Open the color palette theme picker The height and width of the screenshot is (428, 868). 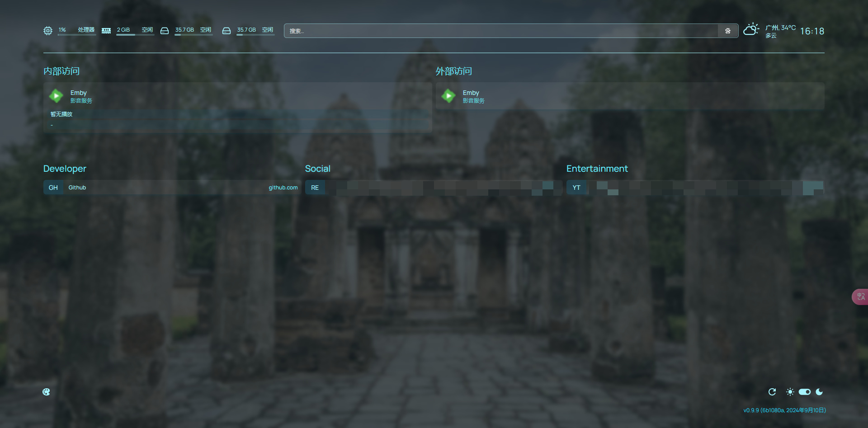click(x=46, y=392)
